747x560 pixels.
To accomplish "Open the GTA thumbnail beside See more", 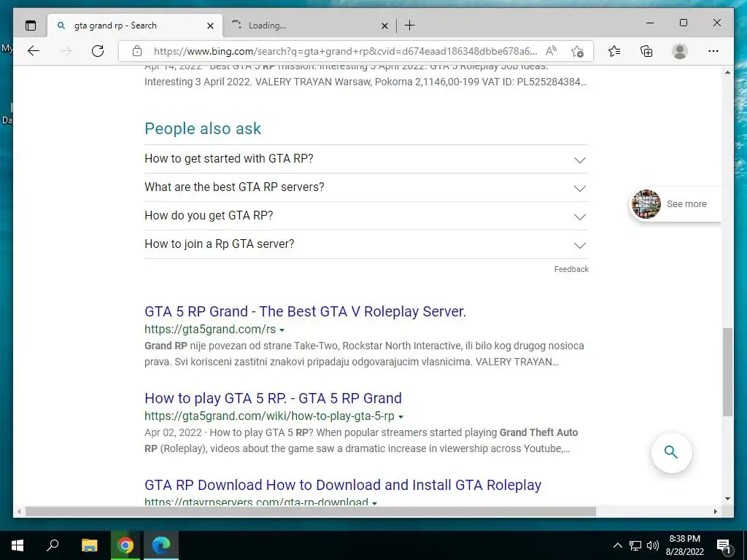I will pos(646,204).
